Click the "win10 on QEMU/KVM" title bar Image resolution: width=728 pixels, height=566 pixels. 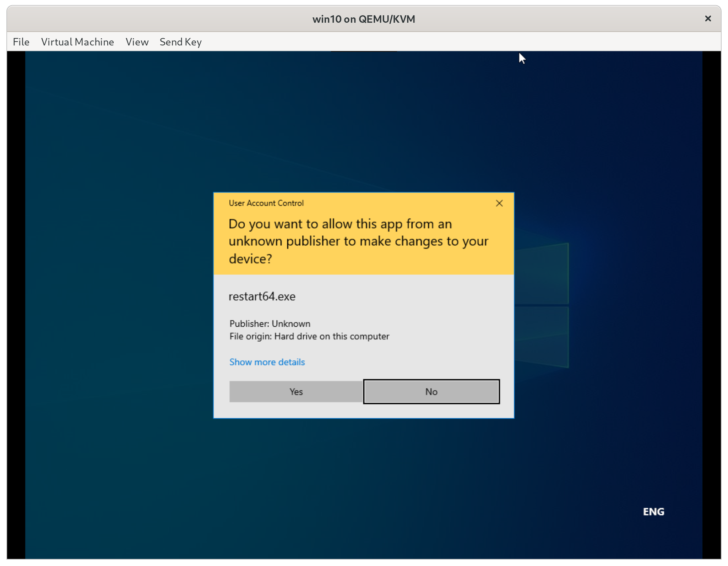[364, 19]
